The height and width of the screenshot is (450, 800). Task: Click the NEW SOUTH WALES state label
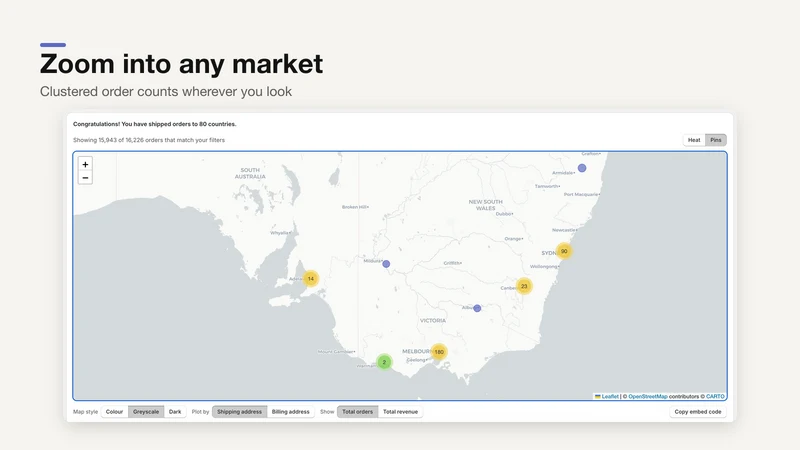pyautogui.click(x=486, y=205)
